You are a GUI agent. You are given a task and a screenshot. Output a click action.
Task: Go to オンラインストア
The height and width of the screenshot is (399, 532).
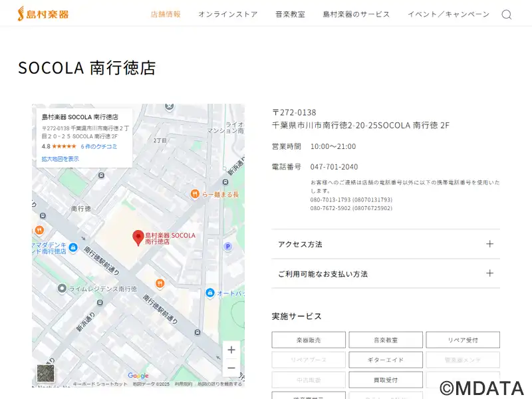228,14
